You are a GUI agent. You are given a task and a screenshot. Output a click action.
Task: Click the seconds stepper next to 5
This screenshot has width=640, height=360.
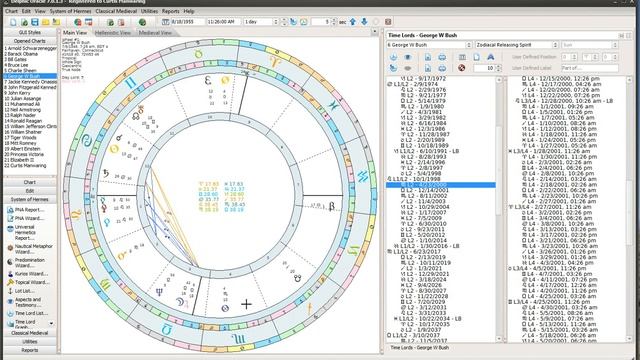pos(334,22)
